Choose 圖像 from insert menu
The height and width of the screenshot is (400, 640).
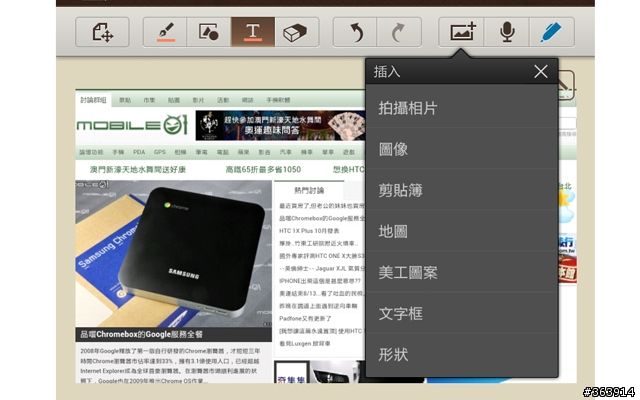[x=462, y=149]
